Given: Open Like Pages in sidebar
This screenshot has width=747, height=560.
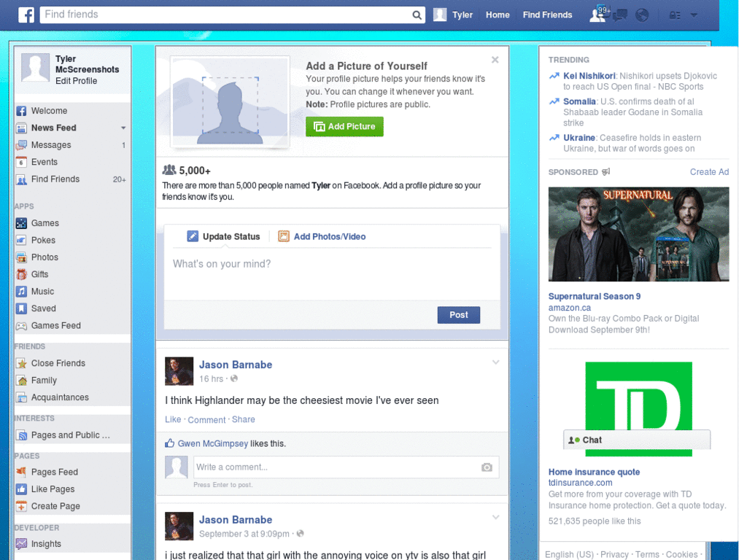Looking at the screenshot, I should [x=53, y=489].
